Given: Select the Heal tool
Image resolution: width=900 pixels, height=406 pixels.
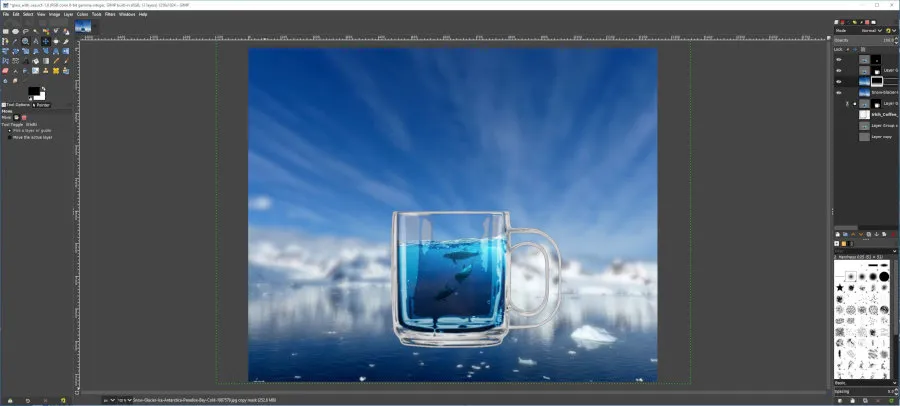Looking at the screenshot, I should [x=56, y=71].
